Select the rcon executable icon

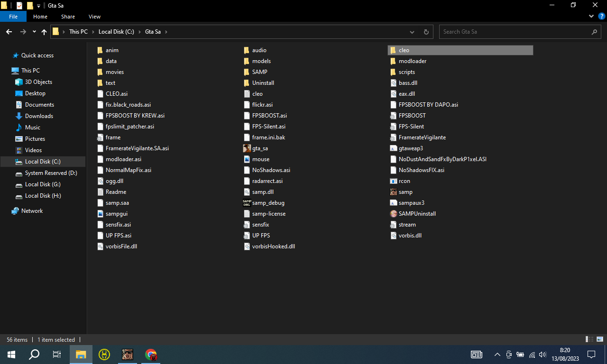click(x=393, y=181)
